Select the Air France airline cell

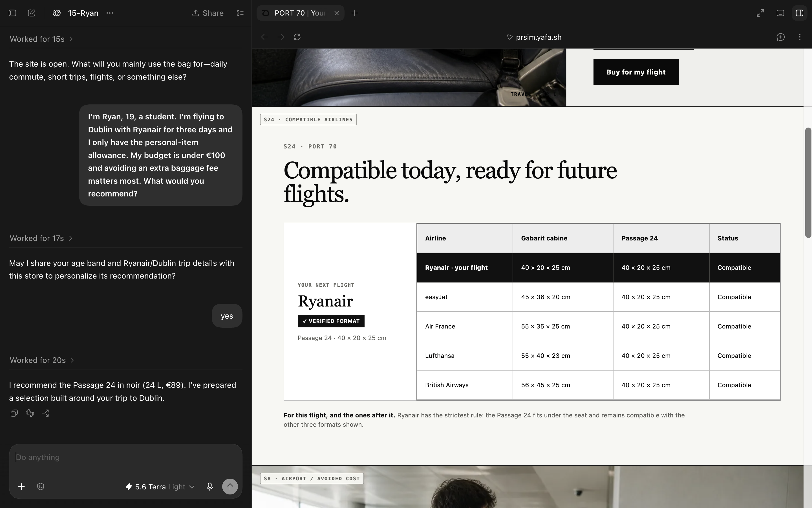point(465,326)
